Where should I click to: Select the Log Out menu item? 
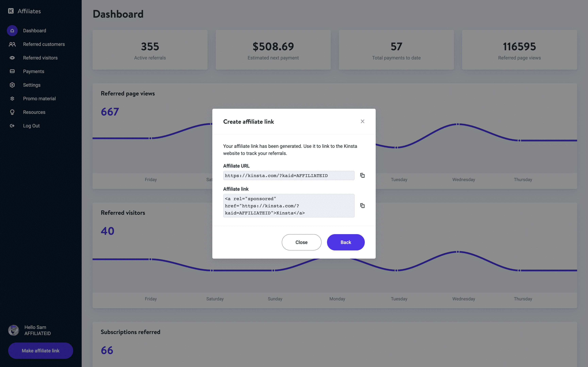click(31, 126)
